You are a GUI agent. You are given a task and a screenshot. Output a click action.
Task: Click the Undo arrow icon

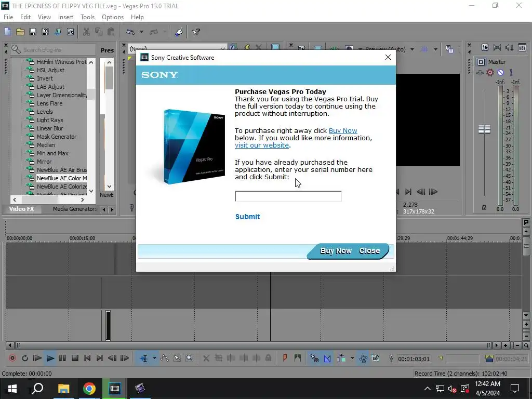coord(130,32)
